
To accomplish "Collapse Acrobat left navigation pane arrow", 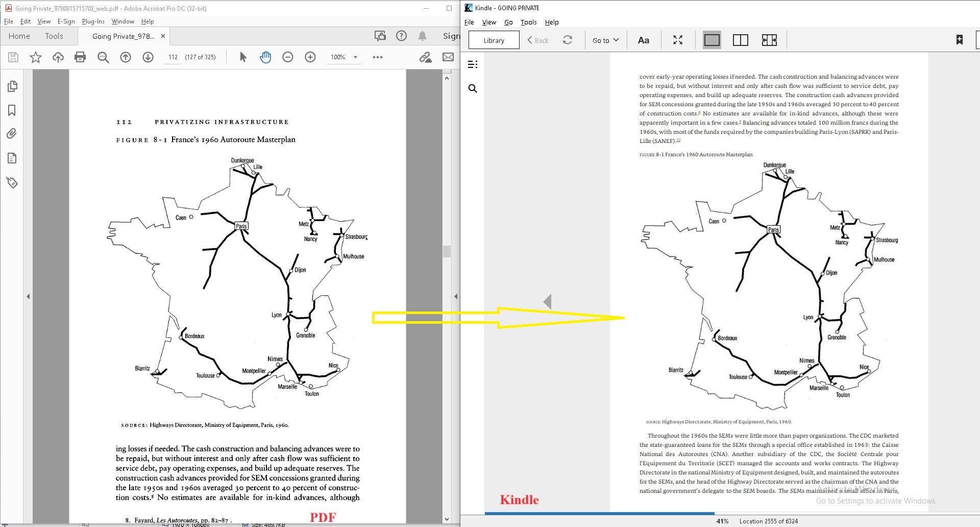I will 28,296.
